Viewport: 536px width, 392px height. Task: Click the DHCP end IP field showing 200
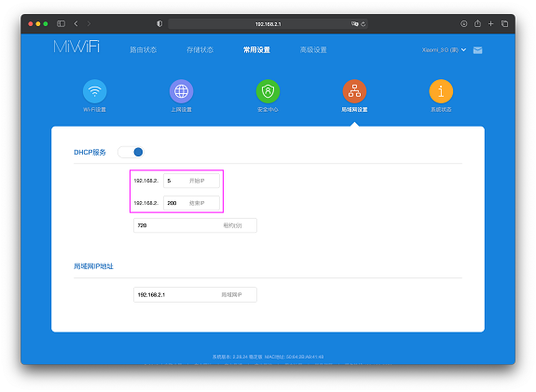(191, 203)
